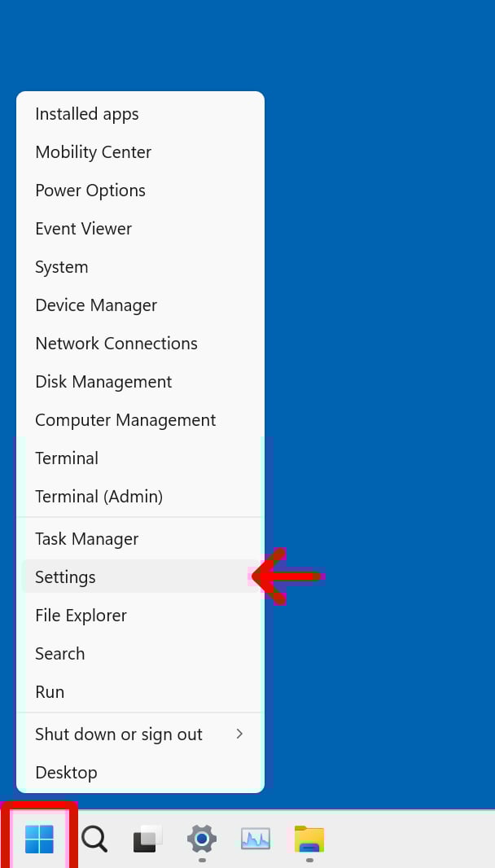Open Mobility Center
Viewport: 495px width, 868px height.
pyautogui.click(x=94, y=152)
